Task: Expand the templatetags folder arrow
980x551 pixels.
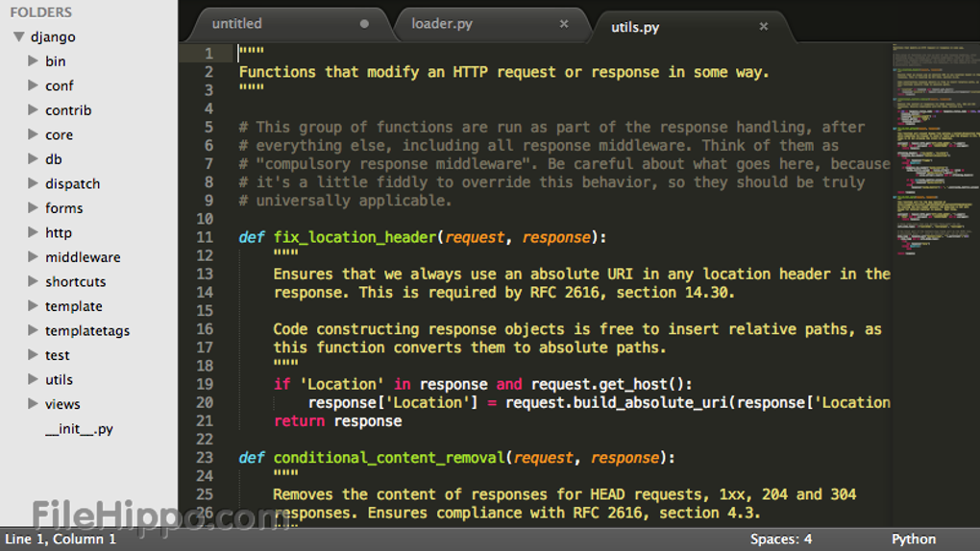Action: pos(34,330)
